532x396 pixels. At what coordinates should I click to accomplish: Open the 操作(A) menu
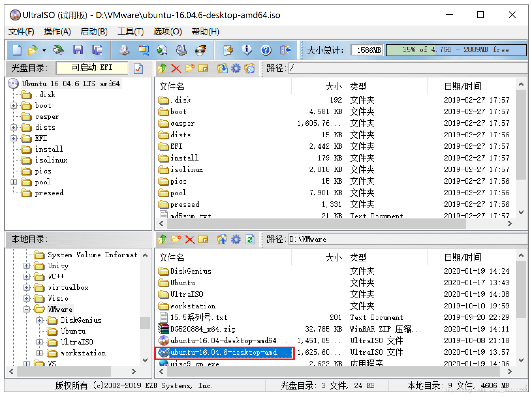tap(57, 32)
